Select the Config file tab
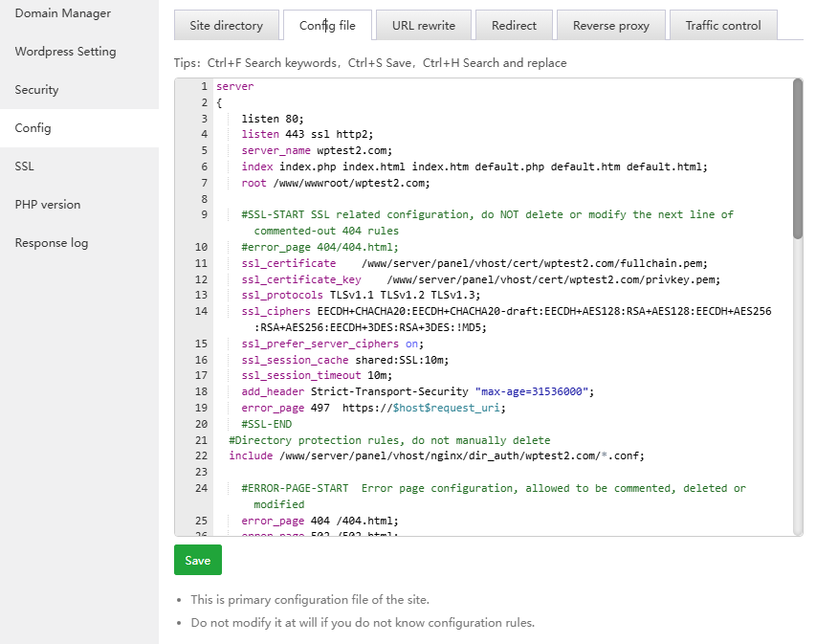The width and height of the screenshot is (816, 644). [x=327, y=26]
